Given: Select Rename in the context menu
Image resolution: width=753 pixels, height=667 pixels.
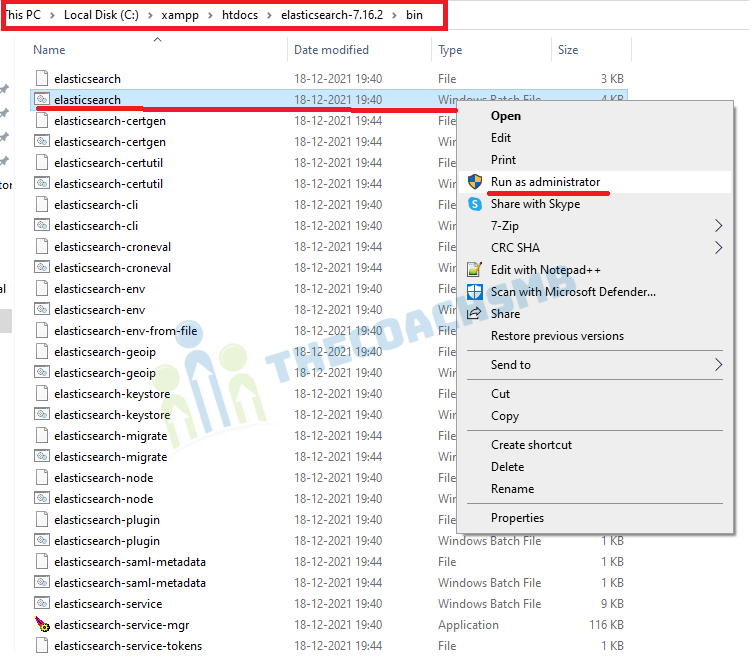Looking at the screenshot, I should tap(512, 489).
